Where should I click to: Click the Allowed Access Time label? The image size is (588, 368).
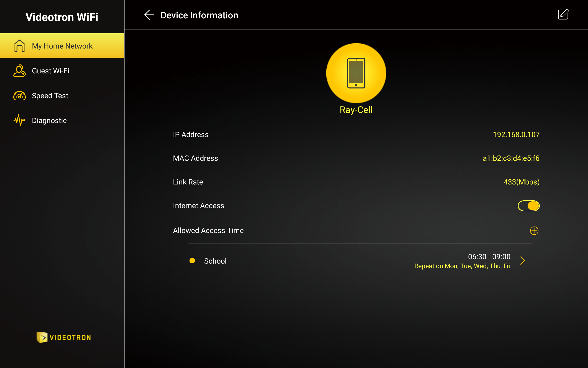tap(208, 230)
